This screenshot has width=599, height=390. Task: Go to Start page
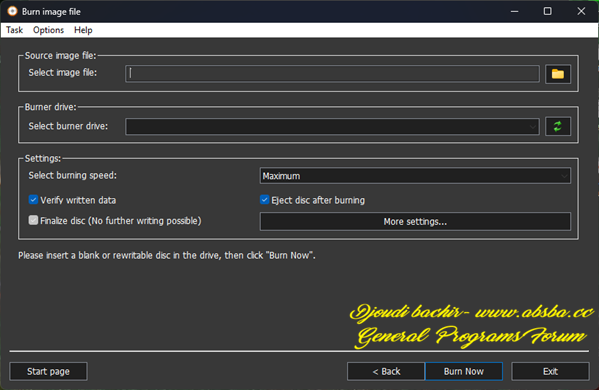48,371
